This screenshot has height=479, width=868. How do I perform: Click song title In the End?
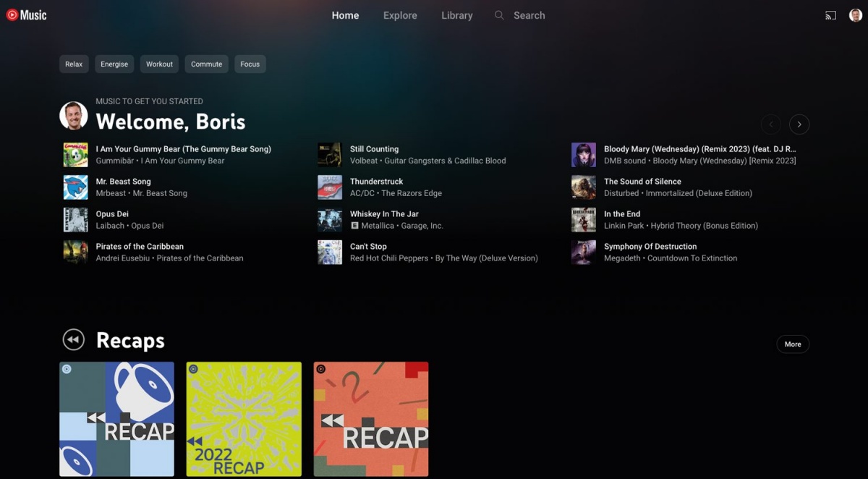[x=622, y=214]
